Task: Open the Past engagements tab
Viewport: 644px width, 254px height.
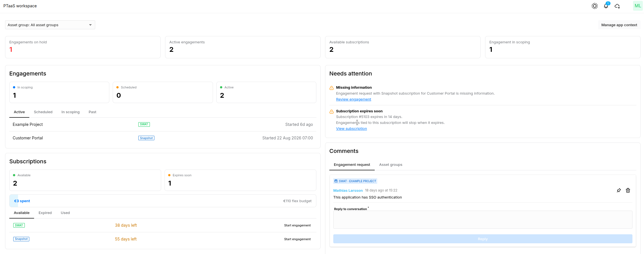Action: [92, 112]
